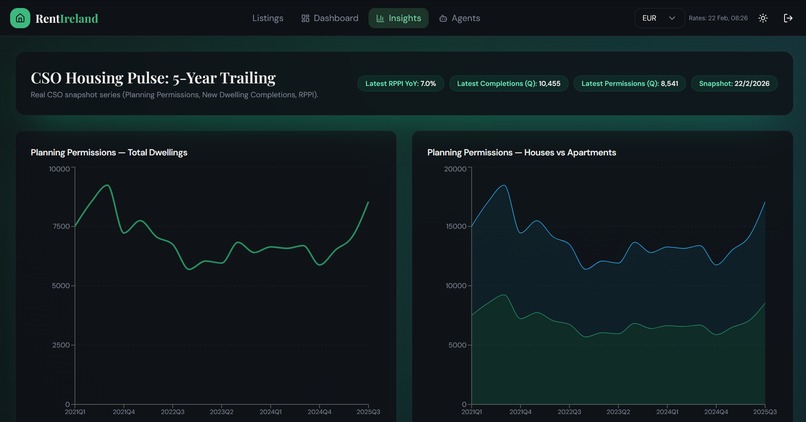The height and width of the screenshot is (422, 806).
Task: Click the Agents robot icon
Action: click(x=443, y=19)
